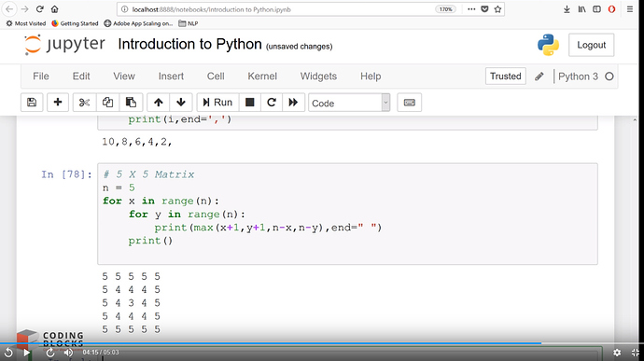Rewind video with back-skip icon

tap(8, 353)
